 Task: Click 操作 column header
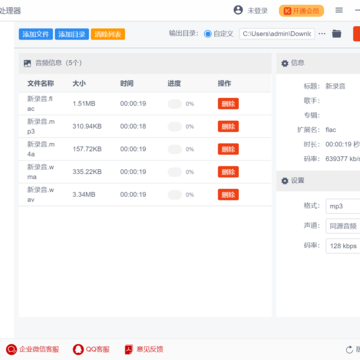click(224, 83)
